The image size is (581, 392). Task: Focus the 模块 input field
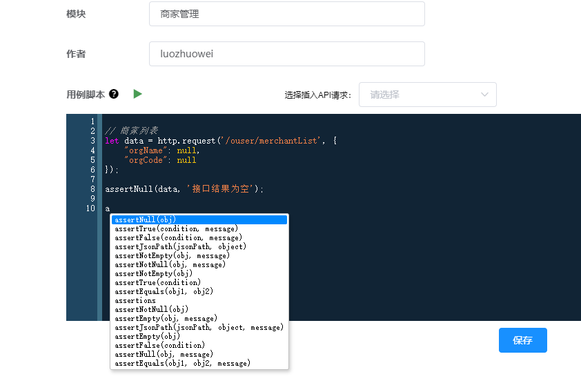(287, 14)
